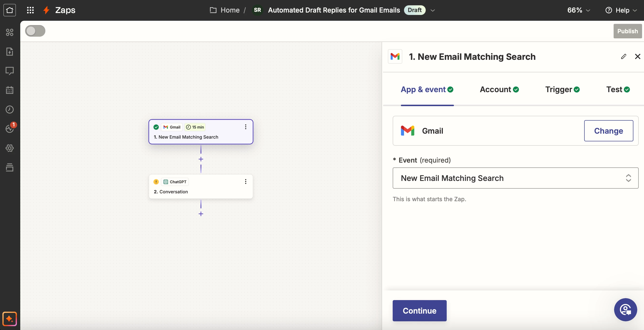Click the activity icon with notification badge
The width and height of the screenshot is (644, 330).
coord(9,129)
